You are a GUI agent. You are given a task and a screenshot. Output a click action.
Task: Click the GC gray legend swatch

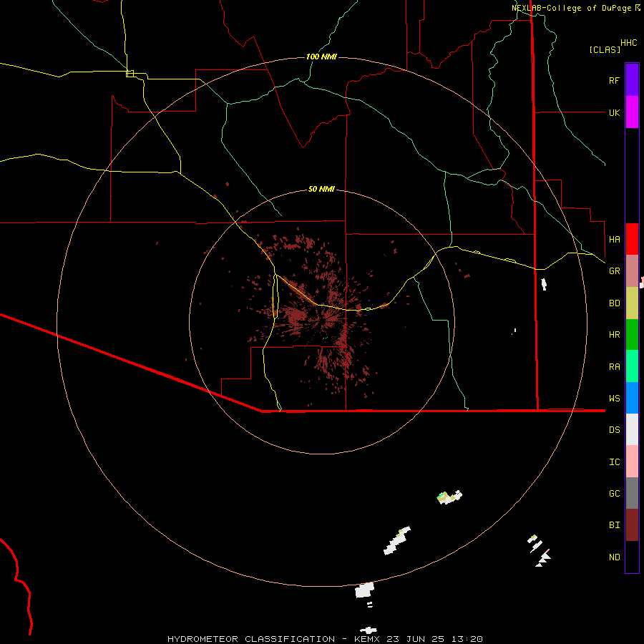pos(632,493)
